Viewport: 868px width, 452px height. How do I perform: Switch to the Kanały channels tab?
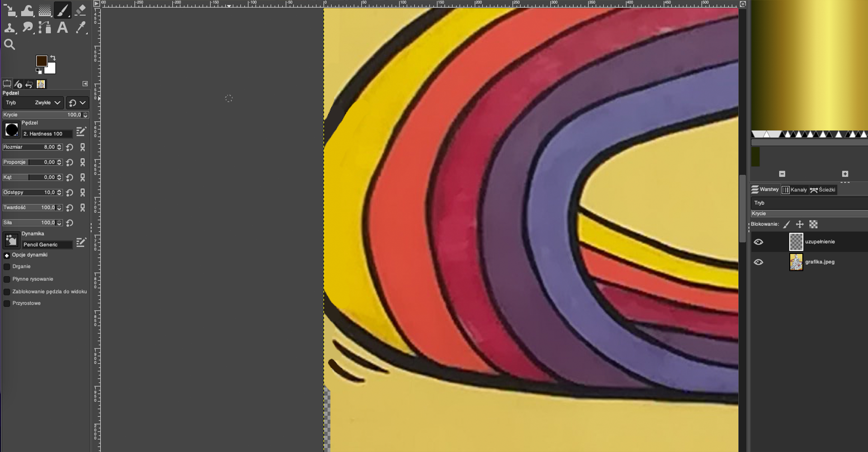[794, 190]
